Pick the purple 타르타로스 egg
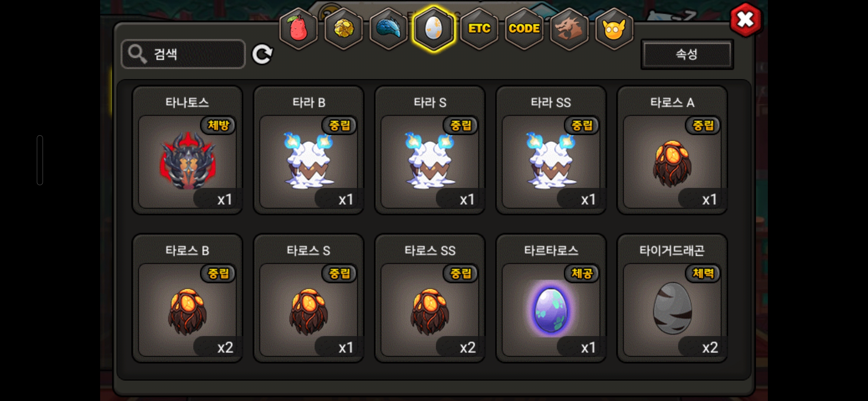The width and height of the screenshot is (868, 401). coord(551,298)
